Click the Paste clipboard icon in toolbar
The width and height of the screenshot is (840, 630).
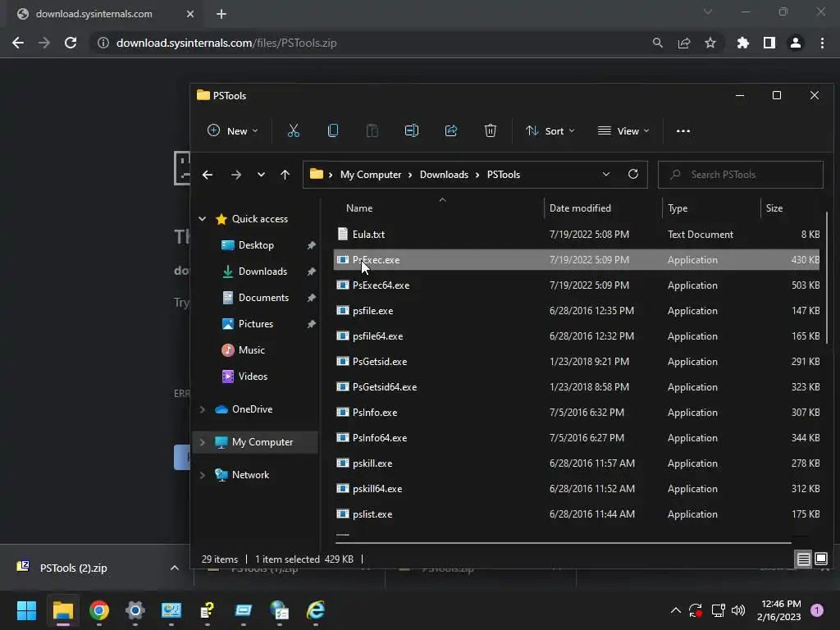372,130
